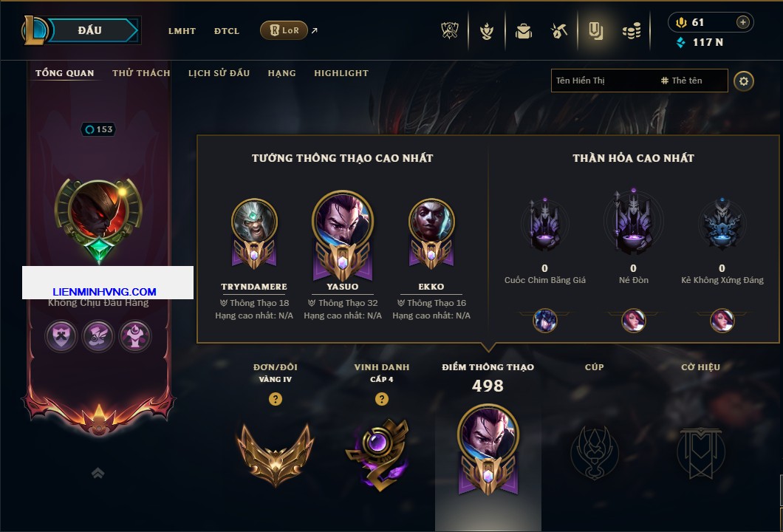Expand the banner chevron under the profile
Screen dimensions: 783x532
(x=98, y=473)
